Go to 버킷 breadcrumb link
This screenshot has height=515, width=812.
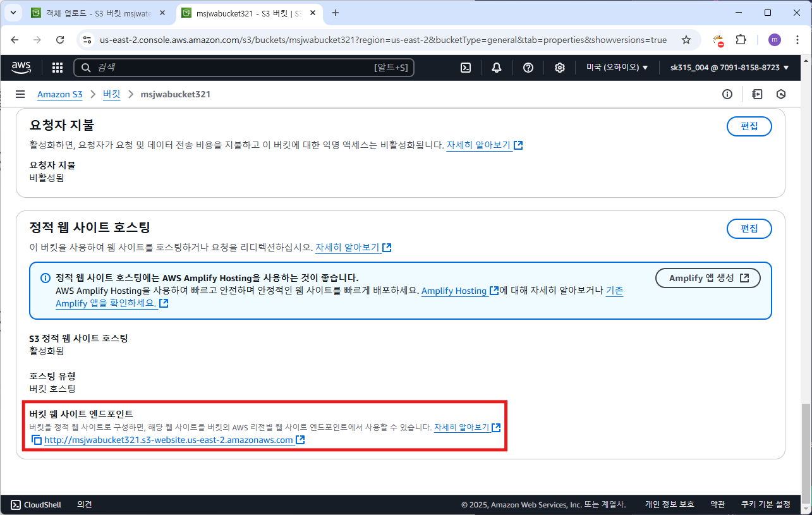tap(111, 94)
